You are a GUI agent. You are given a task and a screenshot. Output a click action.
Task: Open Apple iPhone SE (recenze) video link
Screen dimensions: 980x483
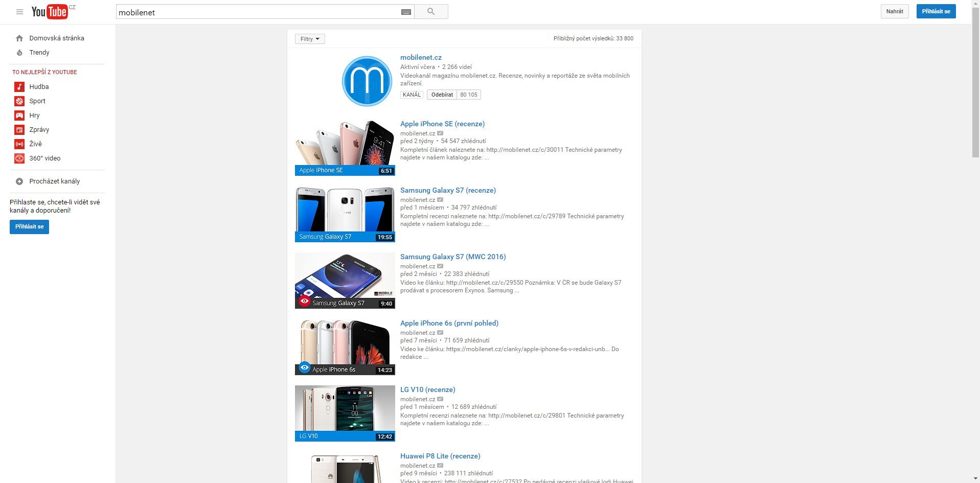[442, 124]
